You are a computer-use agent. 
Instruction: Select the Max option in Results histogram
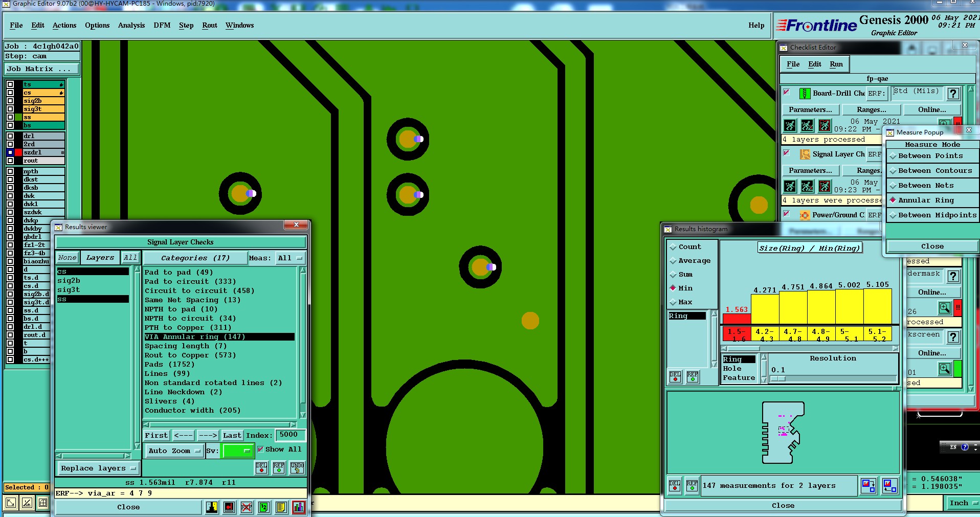pos(681,302)
